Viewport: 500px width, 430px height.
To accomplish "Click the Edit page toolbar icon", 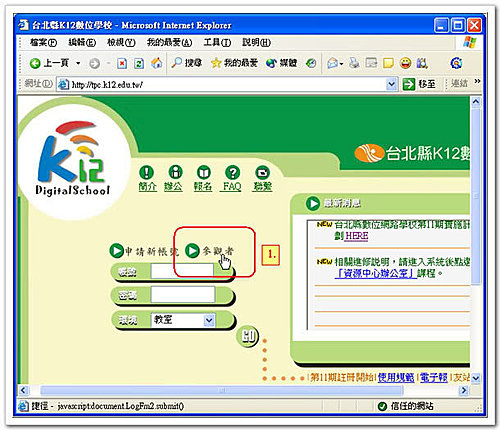I will point(371,63).
